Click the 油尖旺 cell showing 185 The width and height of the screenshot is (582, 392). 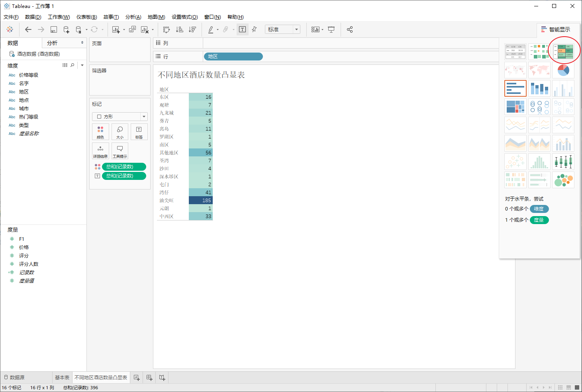(x=201, y=200)
